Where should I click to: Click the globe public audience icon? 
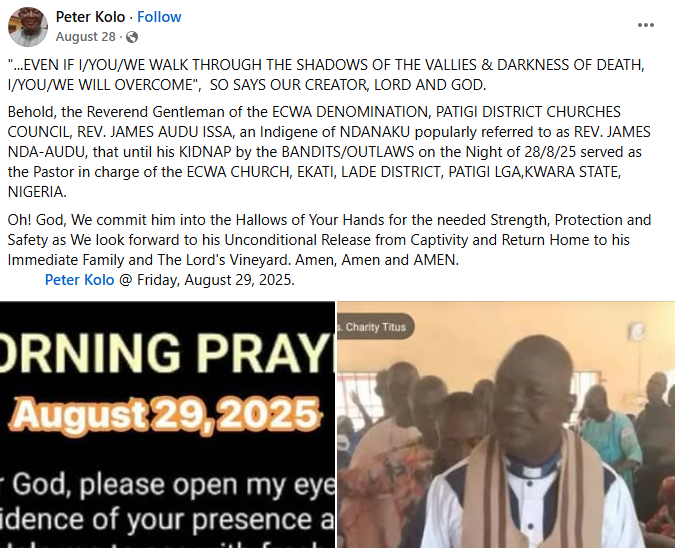pyautogui.click(x=132, y=37)
